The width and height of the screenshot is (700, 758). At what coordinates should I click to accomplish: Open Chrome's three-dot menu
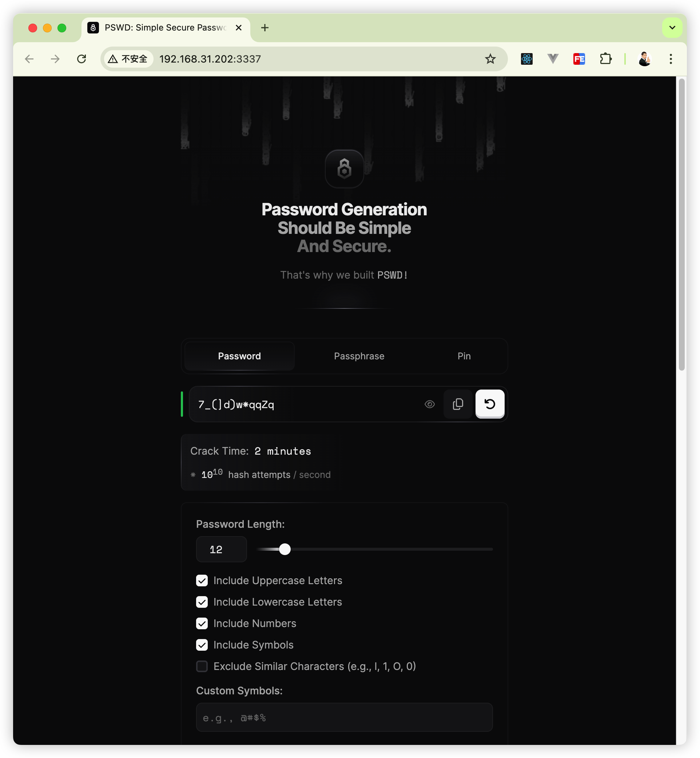click(671, 59)
